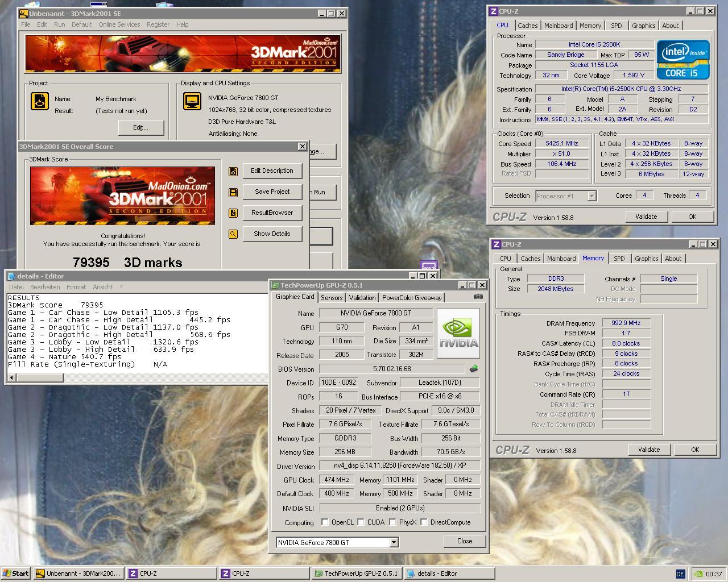Screen dimensions: 728x582
Task: Open the GPU selection dropdown in GPU-Z
Action: click(x=394, y=542)
